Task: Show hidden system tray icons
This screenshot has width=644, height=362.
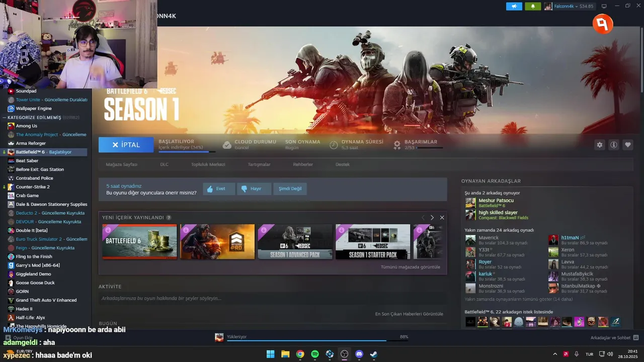Action: [555, 354]
